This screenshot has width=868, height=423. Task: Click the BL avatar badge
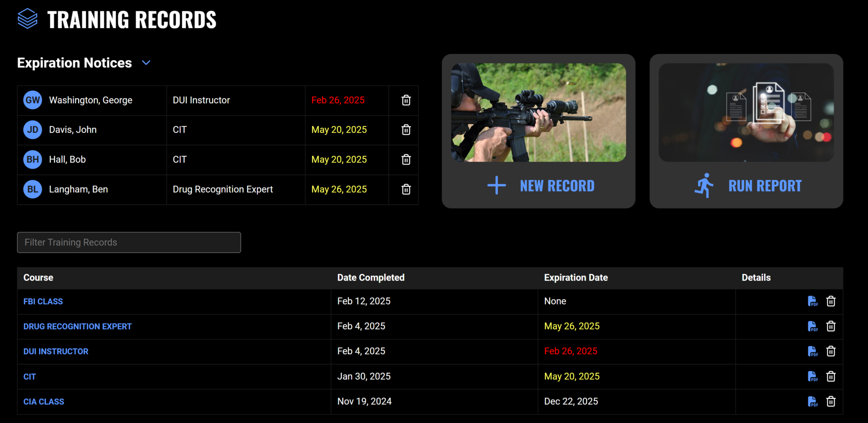[33, 189]
